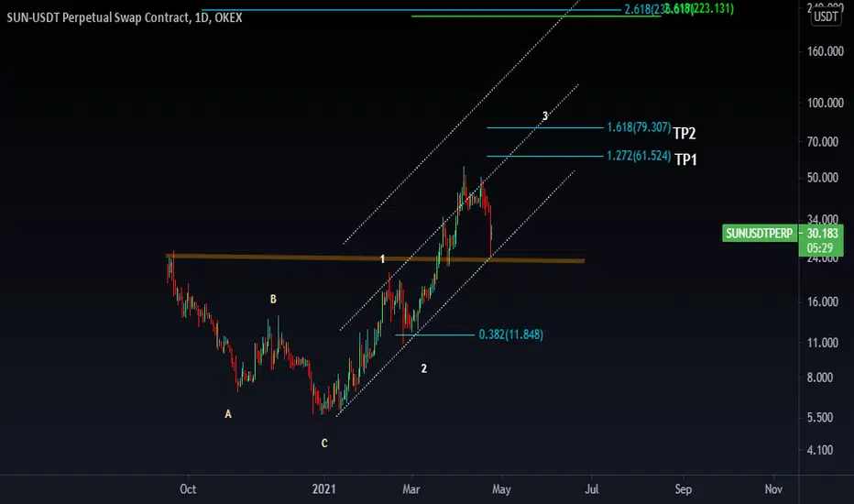Image resolution: width=854 pixels, height=504 pixels.
Task: Click the 1.618(79.307) Fibonacci level label
Action: [639, 127]
